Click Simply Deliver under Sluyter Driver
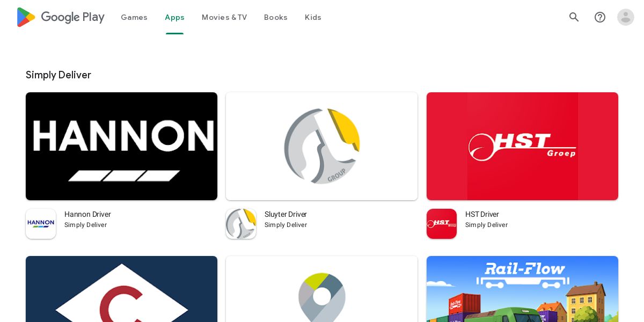 coord(286,225)
